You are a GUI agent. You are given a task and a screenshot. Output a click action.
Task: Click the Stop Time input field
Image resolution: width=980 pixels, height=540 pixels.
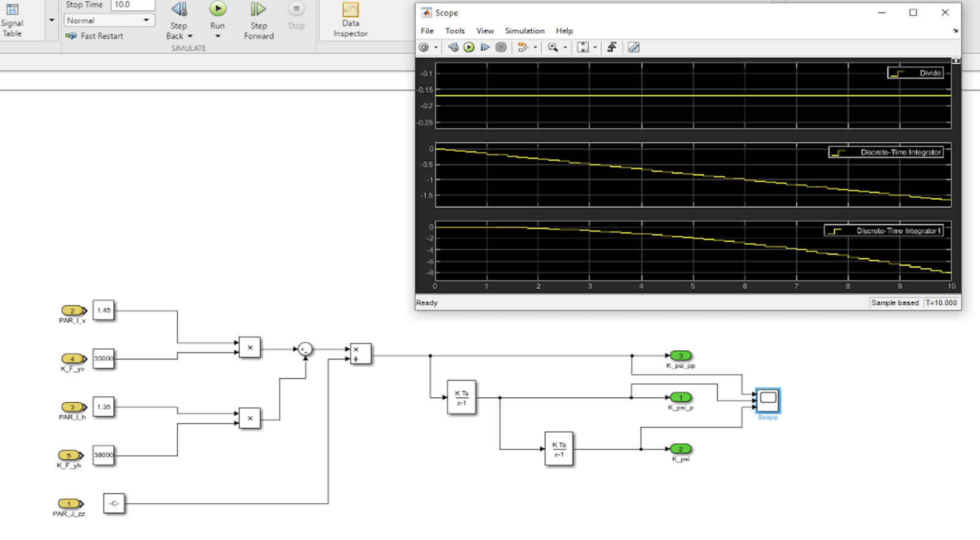coord(132,5)
